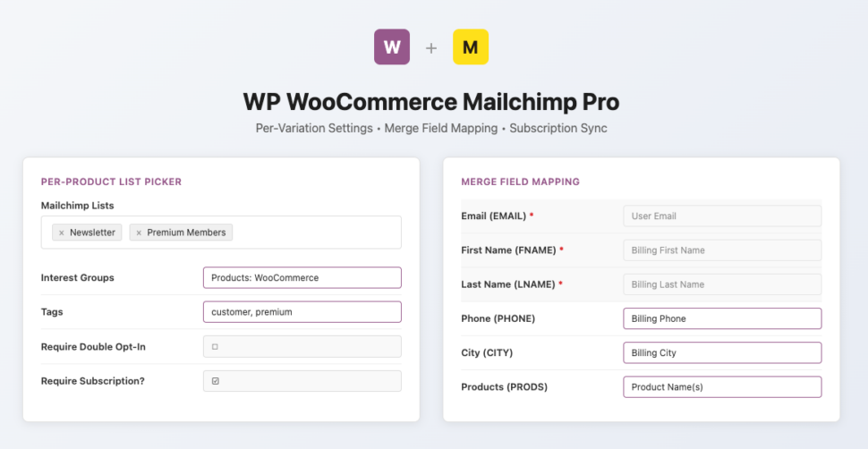Click the Newsletter list chip
868x449 pixels.
[x=92, y=233]
